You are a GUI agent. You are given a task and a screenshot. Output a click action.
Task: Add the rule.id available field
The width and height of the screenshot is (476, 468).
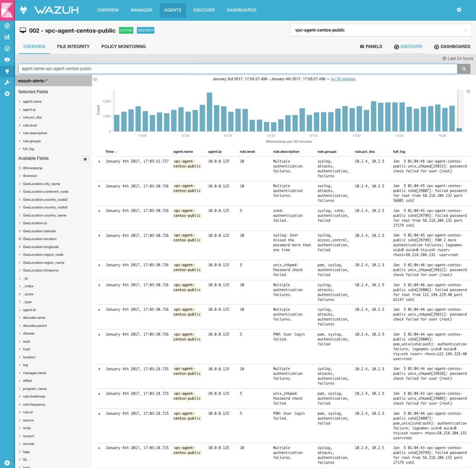point(28,412)
